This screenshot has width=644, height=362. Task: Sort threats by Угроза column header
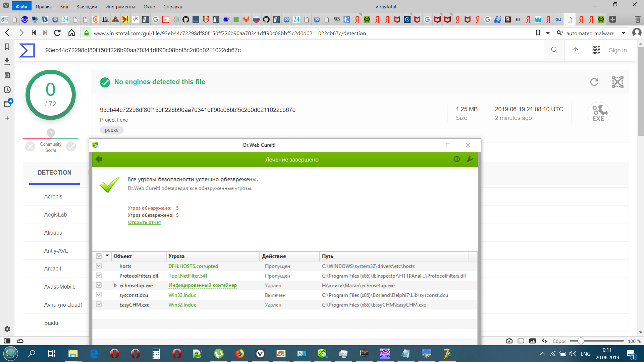coord(213,256)
